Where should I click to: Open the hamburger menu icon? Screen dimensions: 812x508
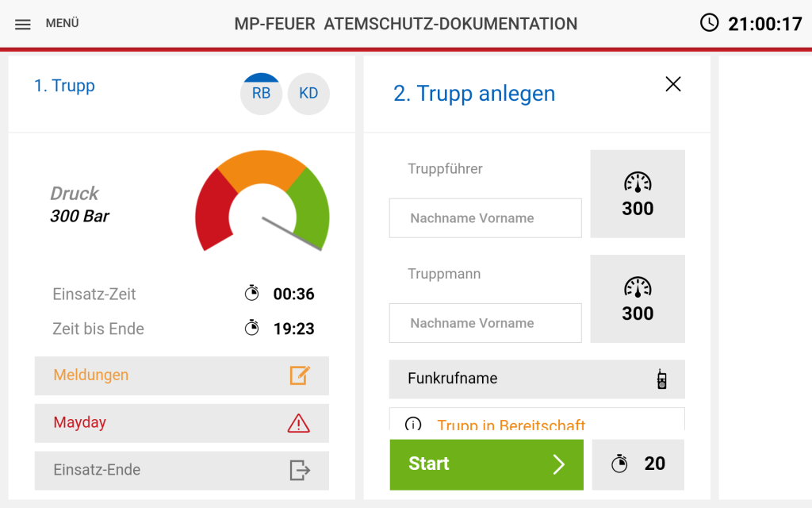click(x=22, y=25)
